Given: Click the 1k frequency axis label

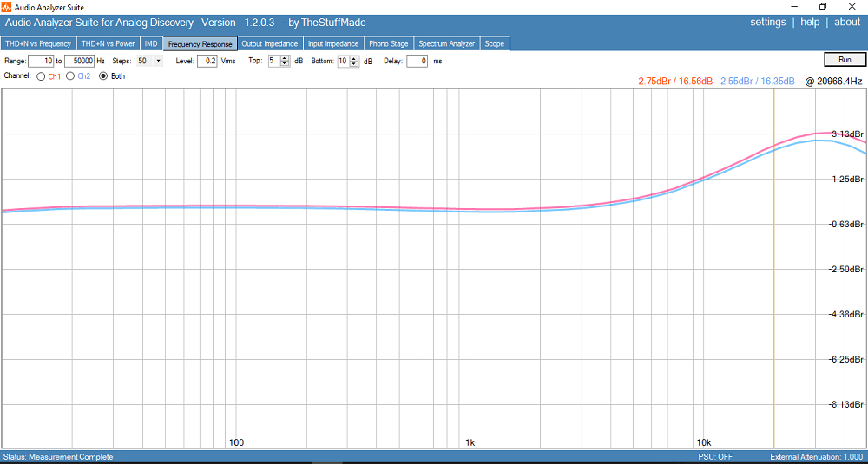Looking at the screenshot, I should pos(470,441).
